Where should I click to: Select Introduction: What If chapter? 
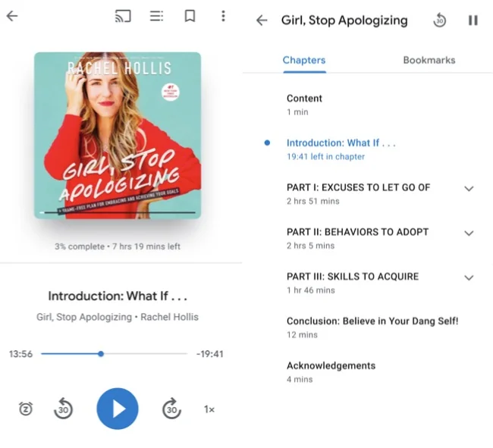point(367,149)
